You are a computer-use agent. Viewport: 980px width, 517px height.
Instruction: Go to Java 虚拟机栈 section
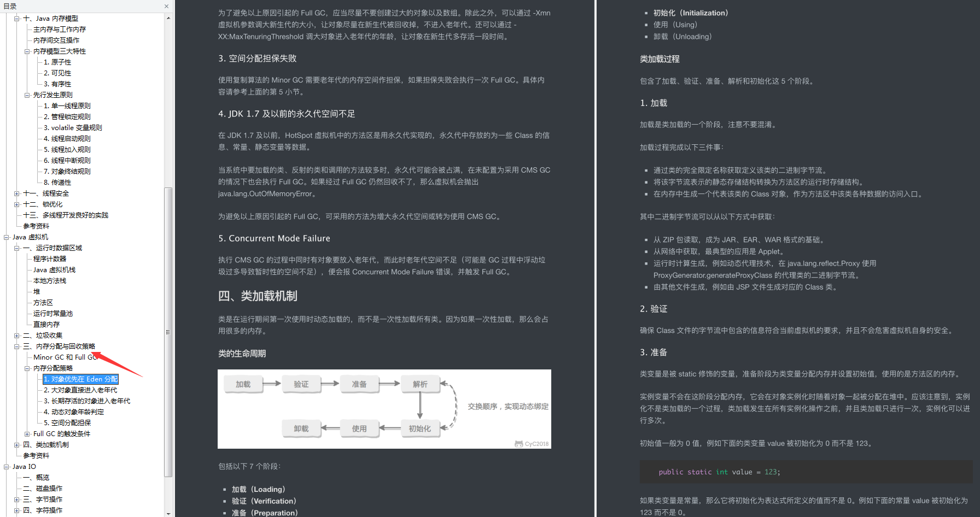coord(54,270)
